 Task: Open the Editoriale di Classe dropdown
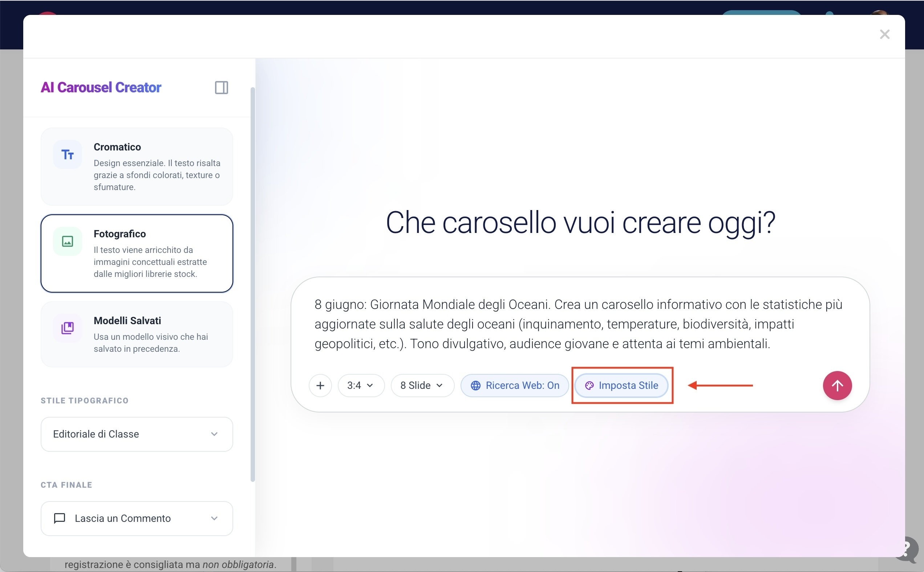pos(137,434)
